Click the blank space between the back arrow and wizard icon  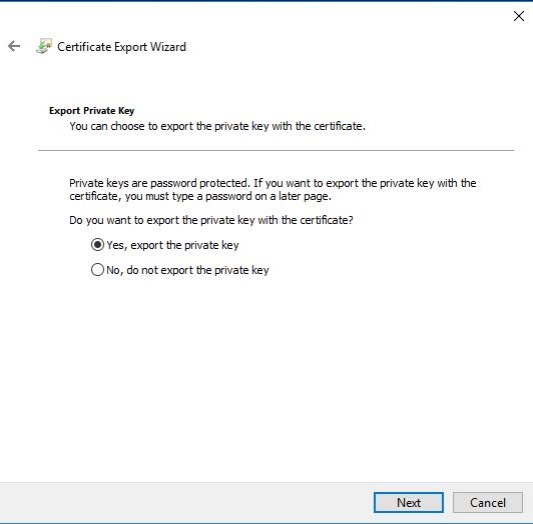click(29, 46)
